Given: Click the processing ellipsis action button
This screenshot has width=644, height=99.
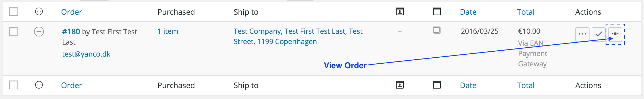Looking at the screenshot, I should (x=582, y=34).
